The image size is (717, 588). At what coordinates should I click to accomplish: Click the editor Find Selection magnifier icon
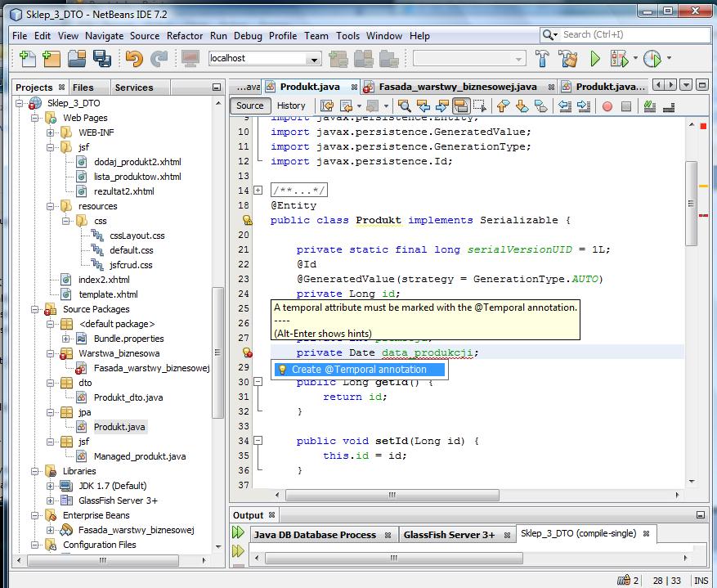coord(404,106)
